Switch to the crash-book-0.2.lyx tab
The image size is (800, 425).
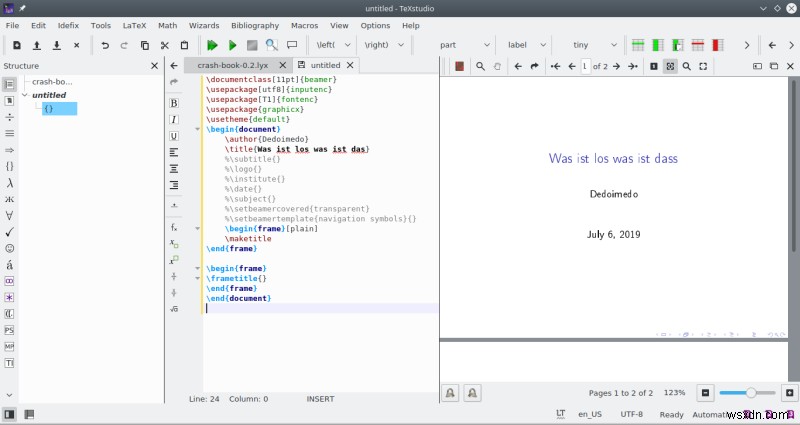(235, 65)
